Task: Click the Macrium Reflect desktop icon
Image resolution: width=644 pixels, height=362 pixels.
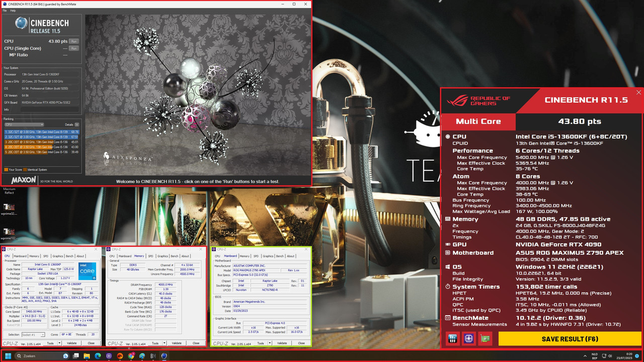Action: pyautogui.click(x=9, y=191)
